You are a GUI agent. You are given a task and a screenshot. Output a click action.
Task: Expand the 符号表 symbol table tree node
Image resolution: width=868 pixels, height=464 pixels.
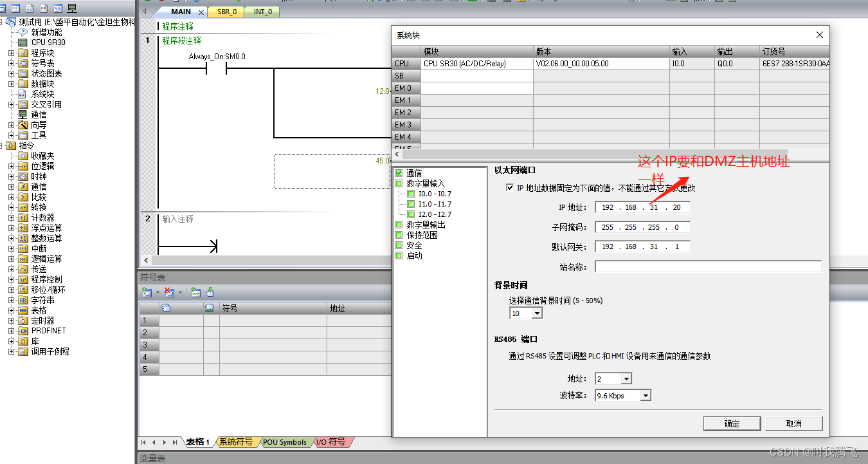[11, 63]
